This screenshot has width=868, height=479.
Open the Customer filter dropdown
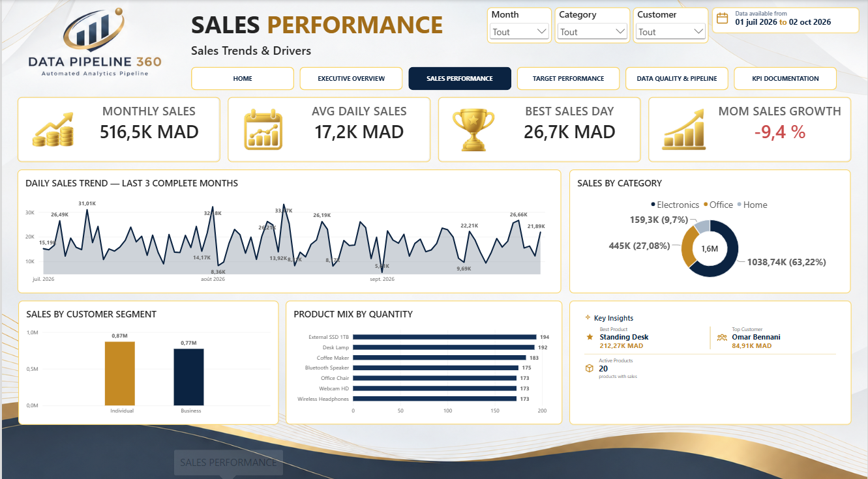(670, 31)
